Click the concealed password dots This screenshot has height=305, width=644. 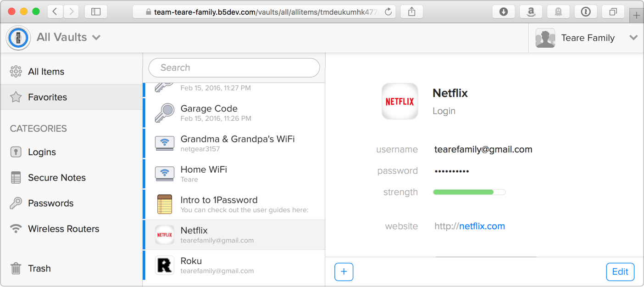(x=452, y=171)
